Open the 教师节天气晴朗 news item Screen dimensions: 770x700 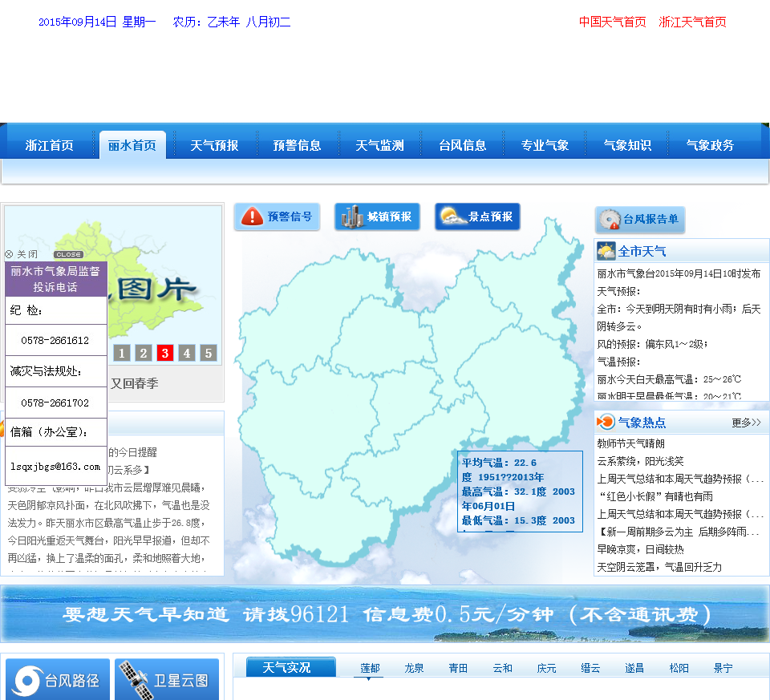[630, 443]
